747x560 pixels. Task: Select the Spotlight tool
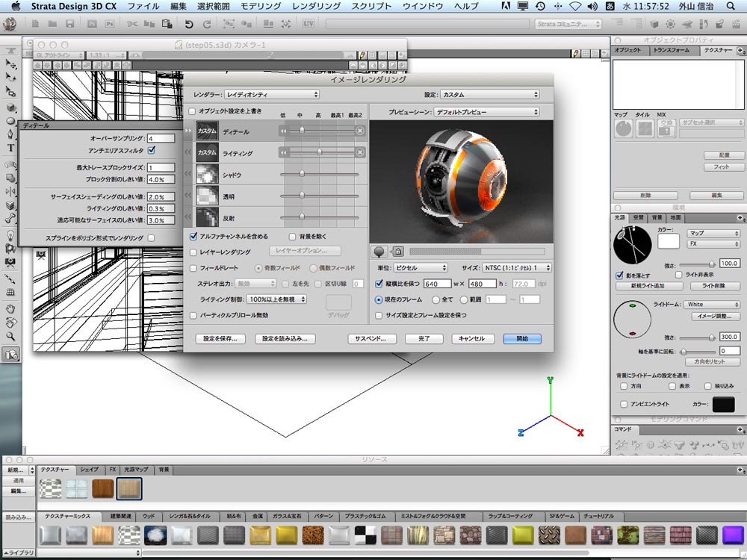pyautogui.click(x=10, y=249)
